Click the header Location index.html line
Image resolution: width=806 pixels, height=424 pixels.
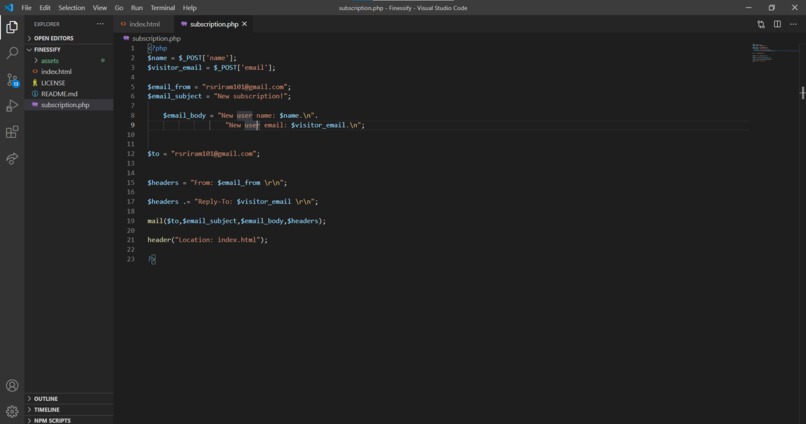(207, 240)
